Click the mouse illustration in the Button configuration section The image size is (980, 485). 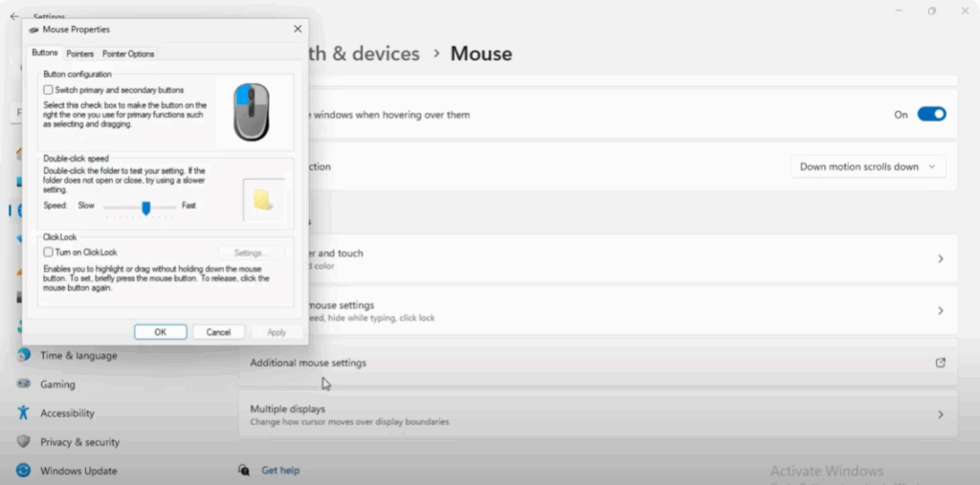[252, 112]
